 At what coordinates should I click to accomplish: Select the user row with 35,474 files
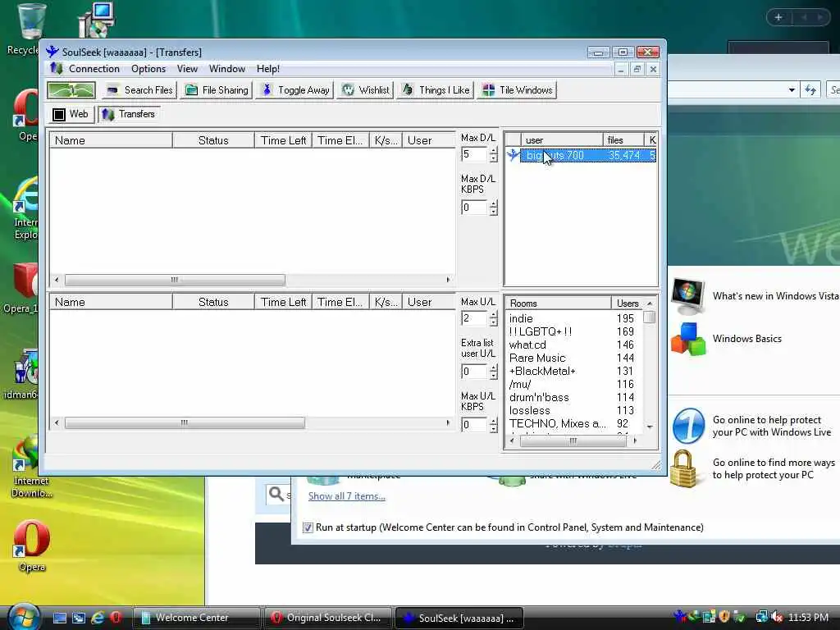[588, 155]
